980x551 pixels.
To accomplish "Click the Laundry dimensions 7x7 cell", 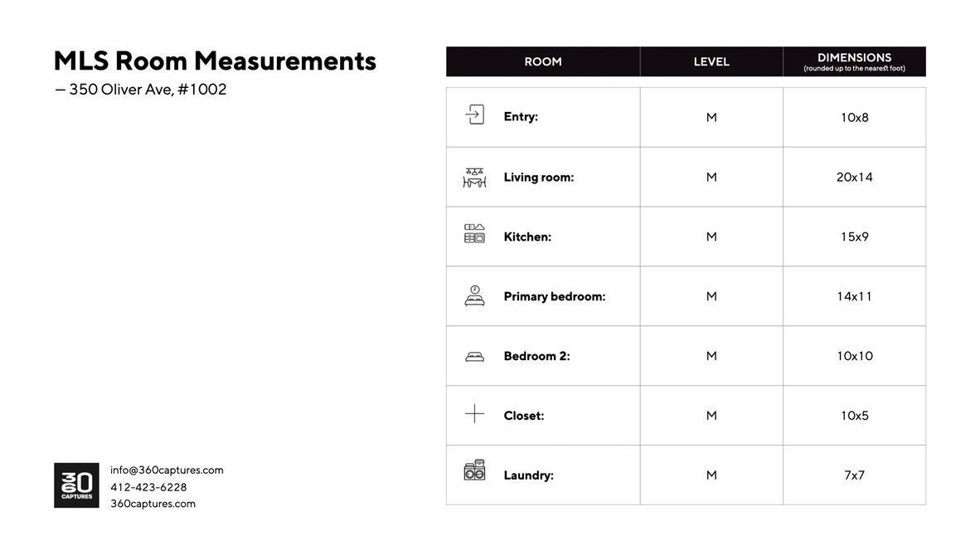I will (854, 475).
